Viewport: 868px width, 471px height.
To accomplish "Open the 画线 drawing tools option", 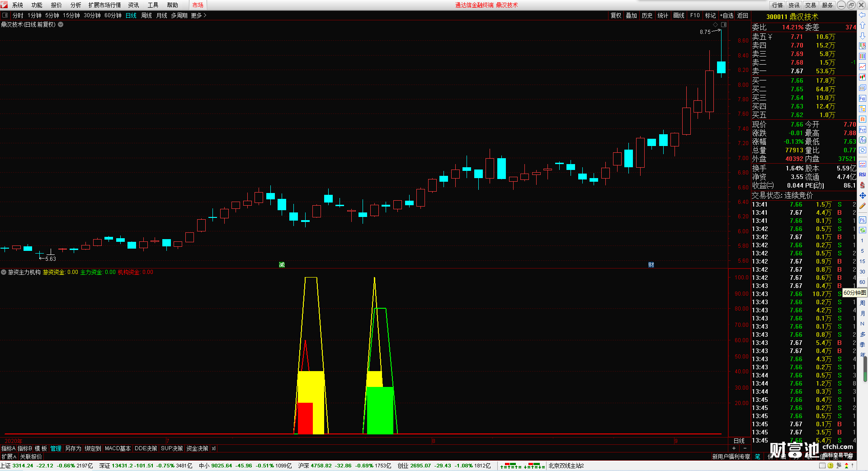I will pos(679,15).
